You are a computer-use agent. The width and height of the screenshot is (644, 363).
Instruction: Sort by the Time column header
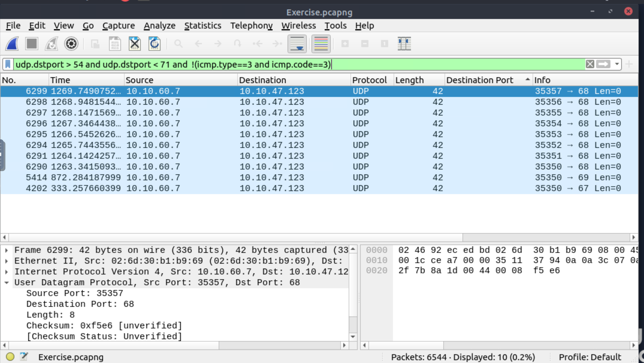86,80
